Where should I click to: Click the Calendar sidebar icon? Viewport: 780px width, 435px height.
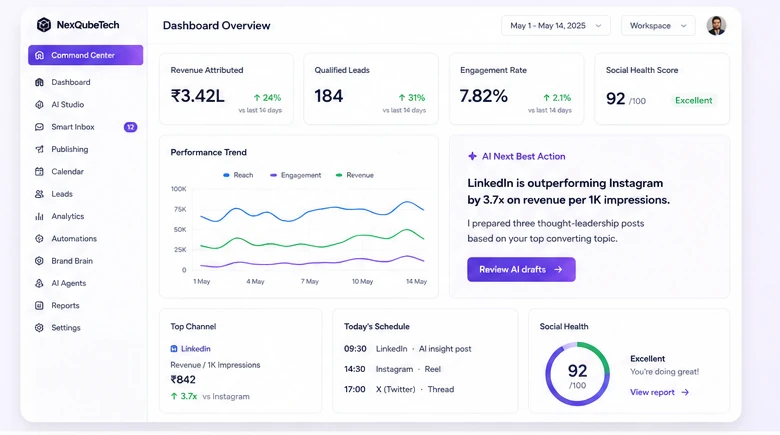(x=39, y=172)
